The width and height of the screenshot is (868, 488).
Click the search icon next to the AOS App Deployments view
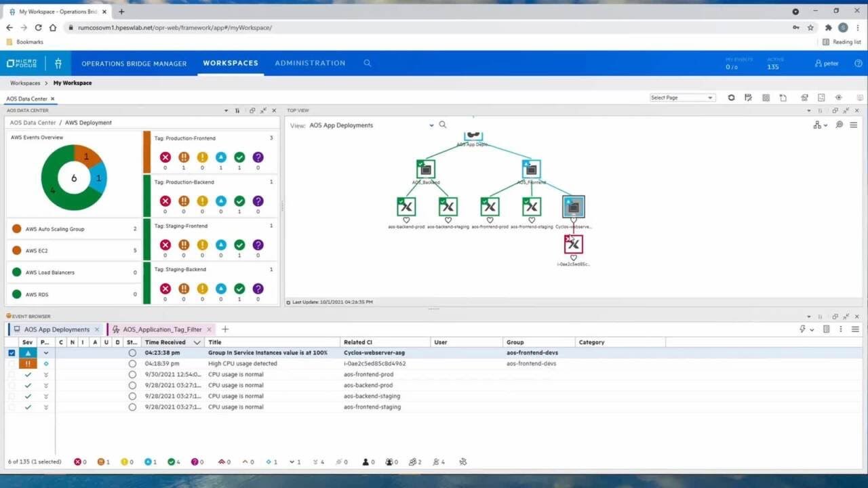pyautogui.click(x=443, y=125)
